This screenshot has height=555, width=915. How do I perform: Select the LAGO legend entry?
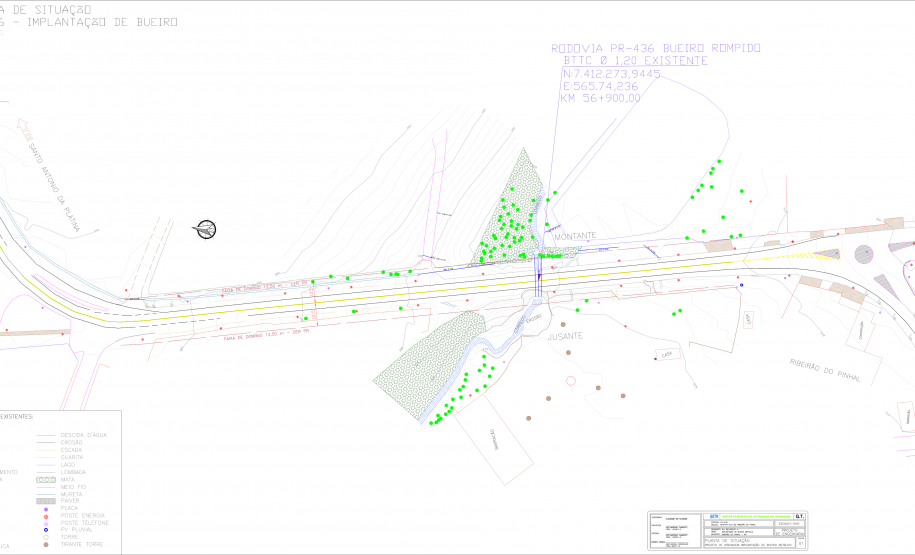pyautogui.click(x=67, y=465)
